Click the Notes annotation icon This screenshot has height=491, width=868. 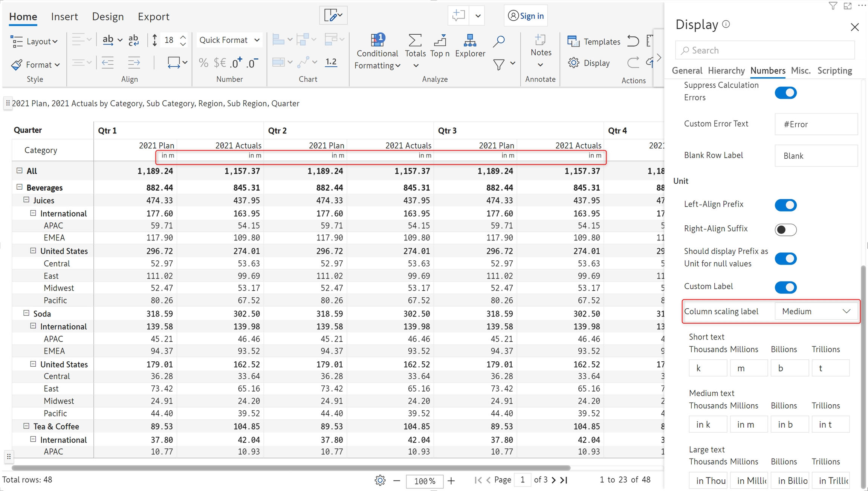tap(541, 40)
